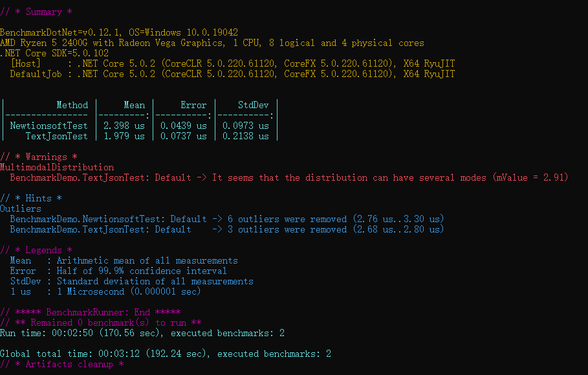Click the 2.398 us mean value
The height and width of the screenshot is (375, 588).
[x=124, y=126]
